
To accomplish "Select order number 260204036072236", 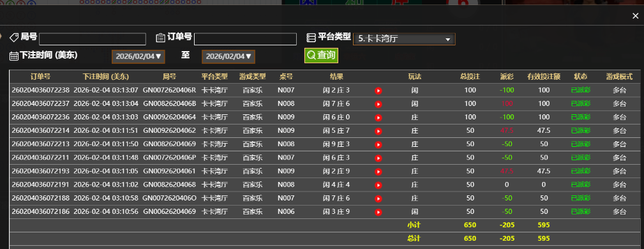I will point(41,117).
